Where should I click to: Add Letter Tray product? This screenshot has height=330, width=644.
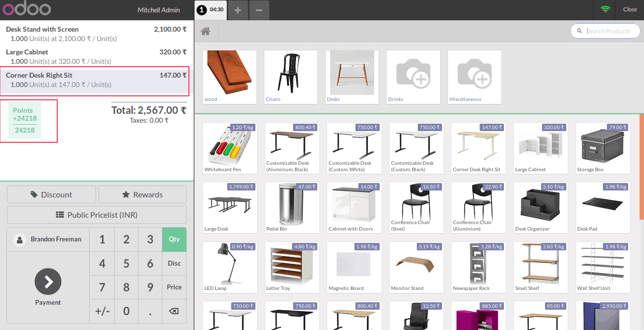[292, 267]
